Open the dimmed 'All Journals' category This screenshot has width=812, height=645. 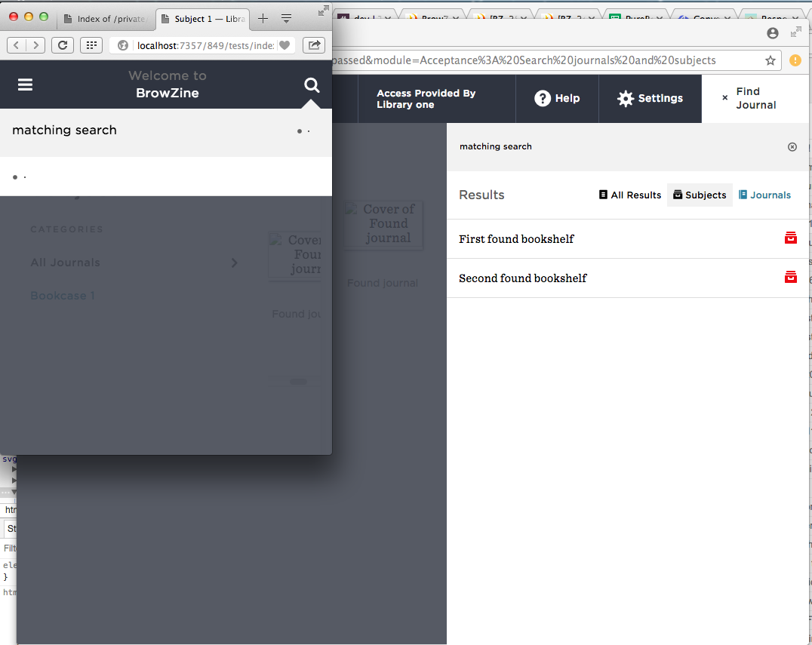(x=65, y=263)
